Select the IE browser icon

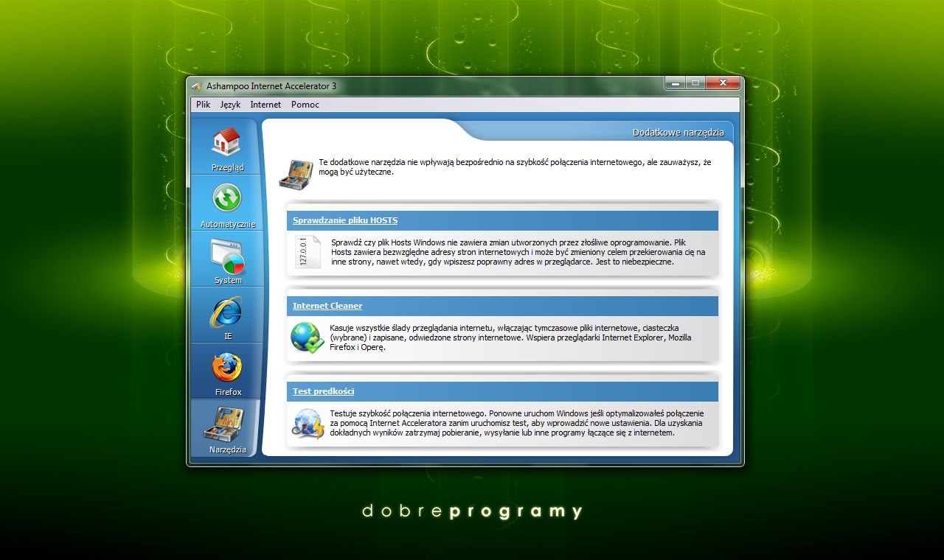click(x=226, y=312)
